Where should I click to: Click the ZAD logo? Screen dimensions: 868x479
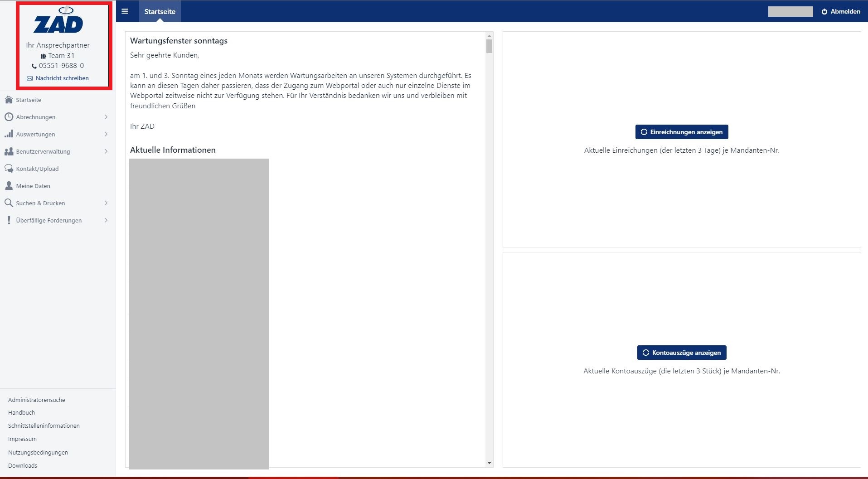(x=58, y=21)
